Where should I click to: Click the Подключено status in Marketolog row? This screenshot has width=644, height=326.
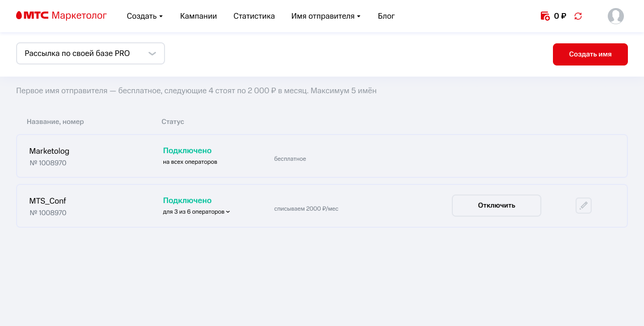pyautogui.click(x=187, y=151)
